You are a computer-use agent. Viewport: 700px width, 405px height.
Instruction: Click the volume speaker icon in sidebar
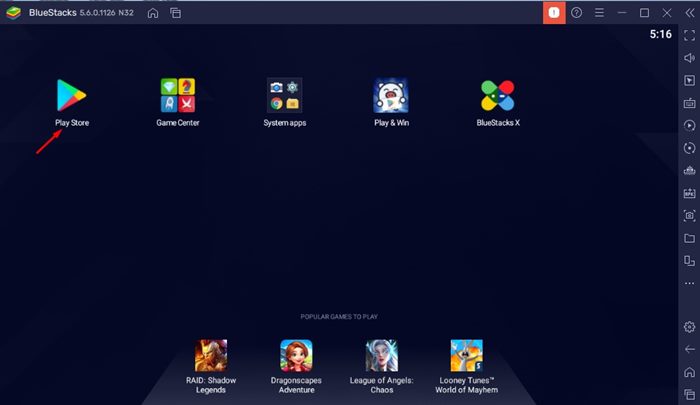point(689,58)
